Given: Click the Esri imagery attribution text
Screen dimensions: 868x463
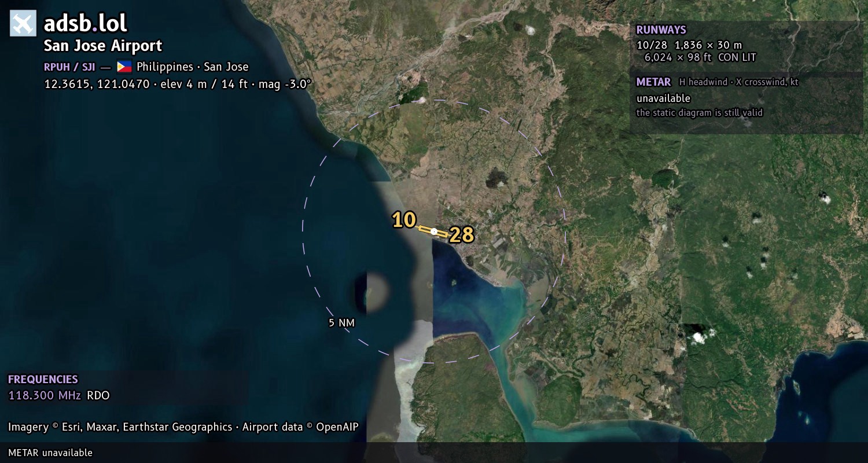Looking at the screenshot, I should (x=183, y=427).
